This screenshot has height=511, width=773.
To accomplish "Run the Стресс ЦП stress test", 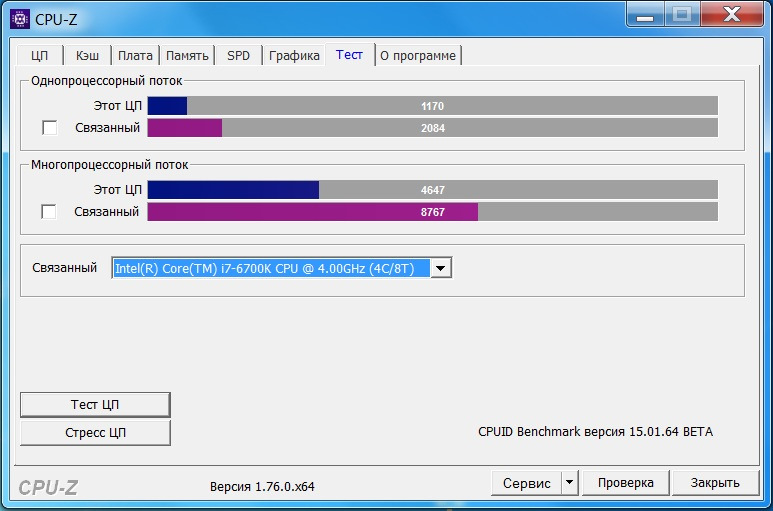I will [x=95, y=433].
